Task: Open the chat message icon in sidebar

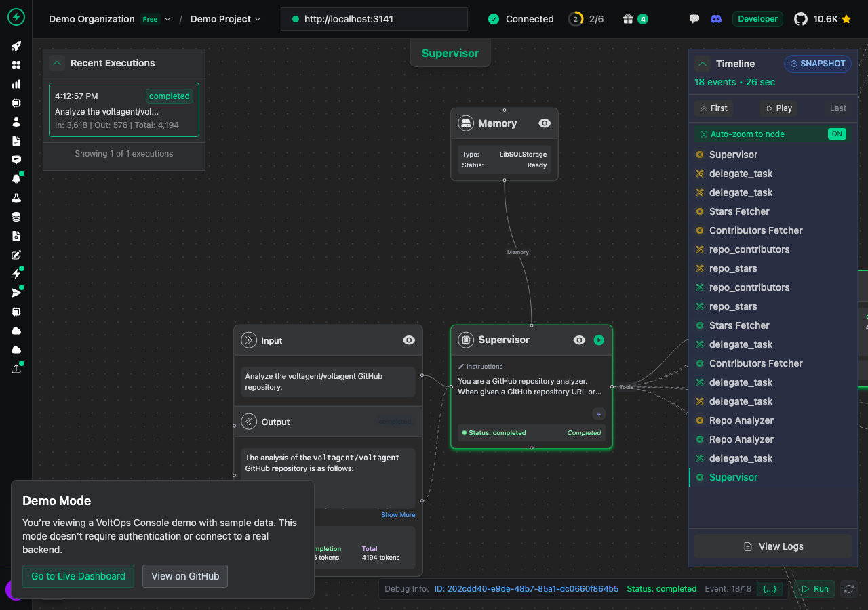Action: pos(16,160)
